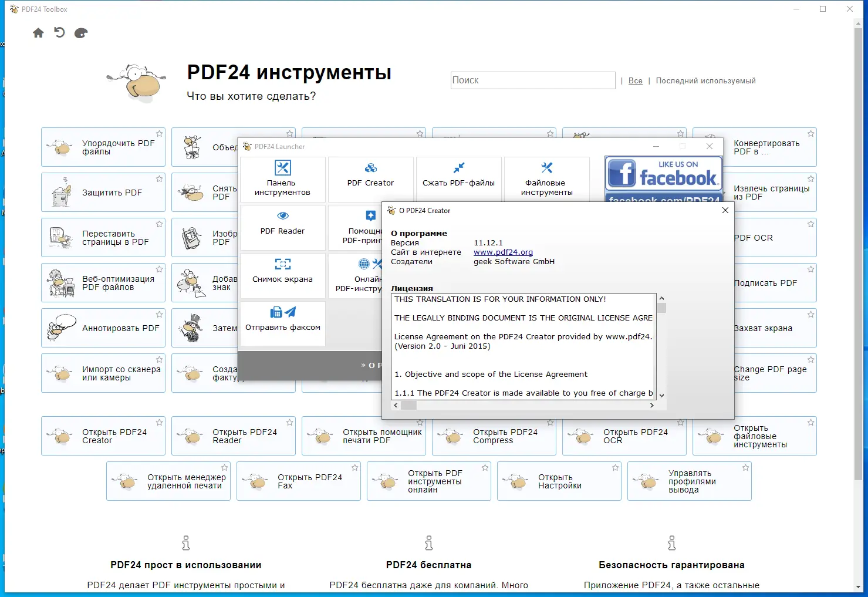Open the Открыть PDF24 Reader tile
The height and width of the screenshot is (597, 868).
[x=234, y=436]
